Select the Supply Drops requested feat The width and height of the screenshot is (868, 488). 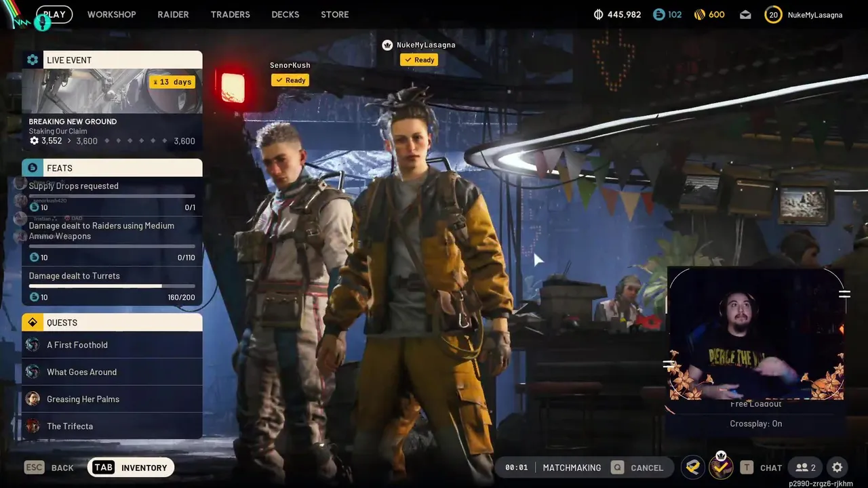click(x=73, y=186)
